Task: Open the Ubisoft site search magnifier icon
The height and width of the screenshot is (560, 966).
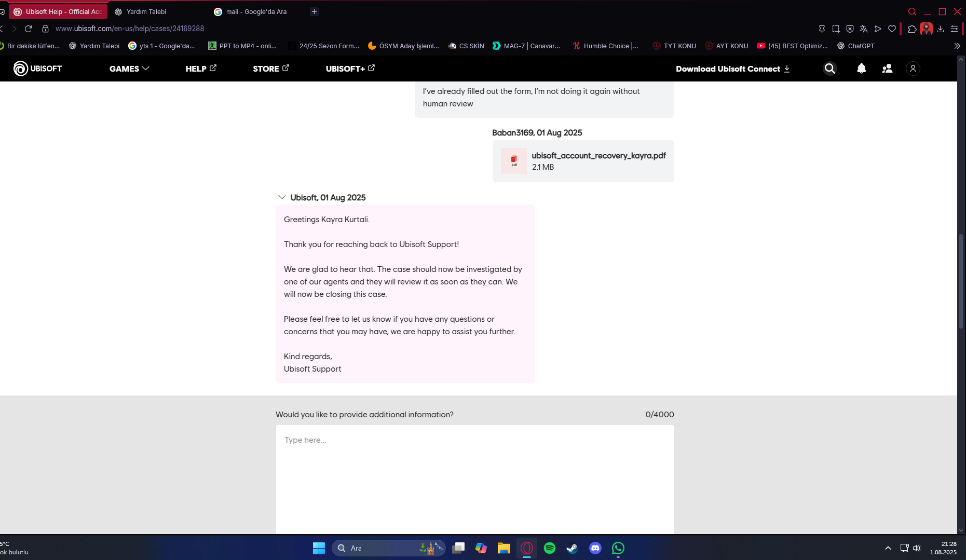Action: 830,69
